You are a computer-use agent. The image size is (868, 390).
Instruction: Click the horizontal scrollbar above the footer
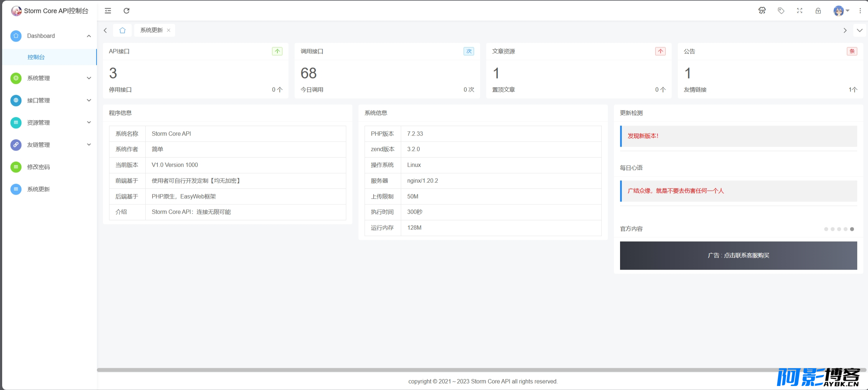(482, 370)
